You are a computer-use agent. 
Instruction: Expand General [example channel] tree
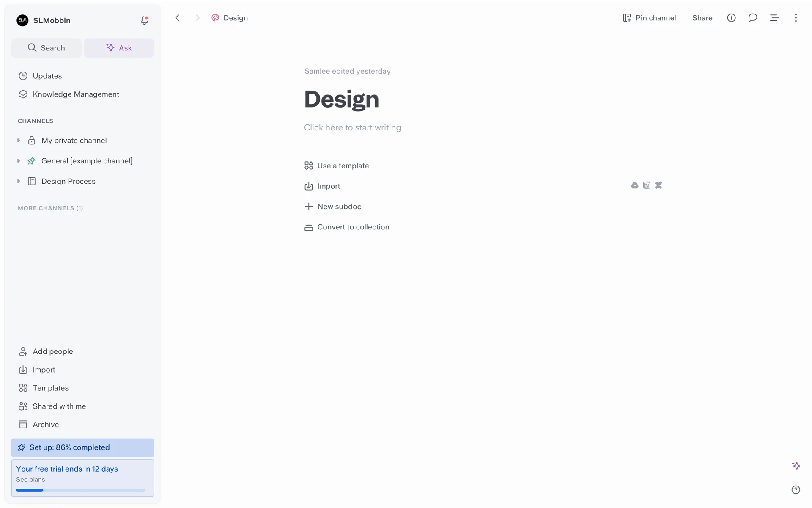pos(19,161)
